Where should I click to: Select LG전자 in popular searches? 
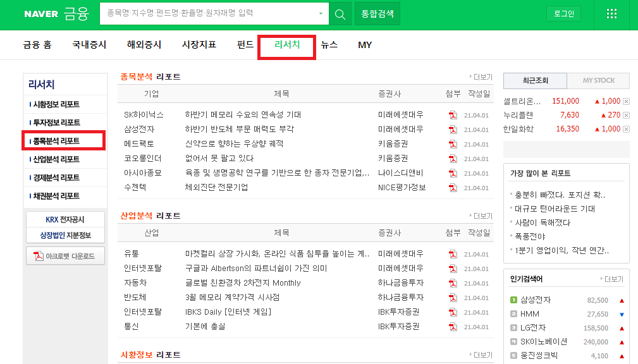click(x=532, y=328)
